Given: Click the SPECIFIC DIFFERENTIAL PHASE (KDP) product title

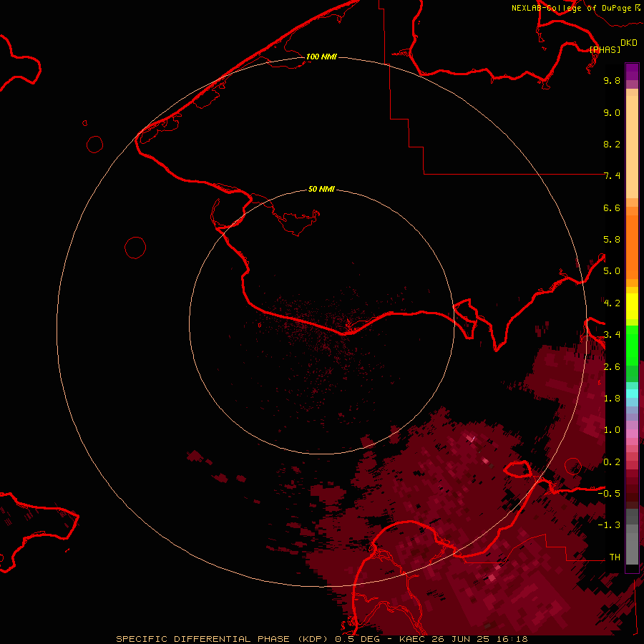Looking at the screenshot, I should tap(223, 639).
